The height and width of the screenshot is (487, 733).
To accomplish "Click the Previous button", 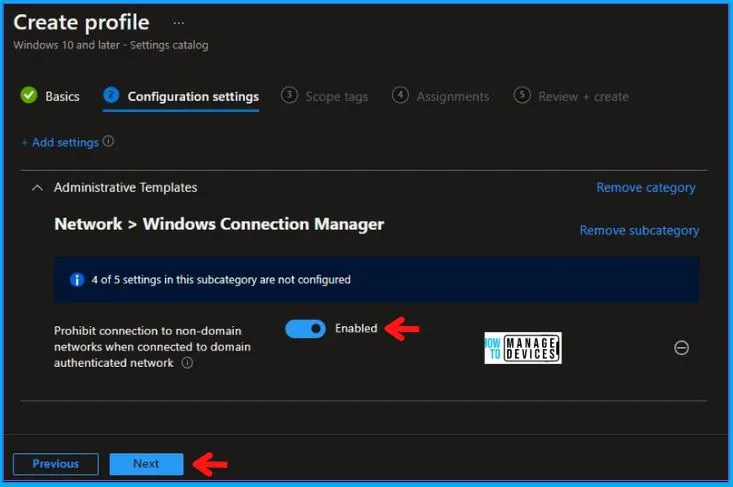I will [56, 464].
